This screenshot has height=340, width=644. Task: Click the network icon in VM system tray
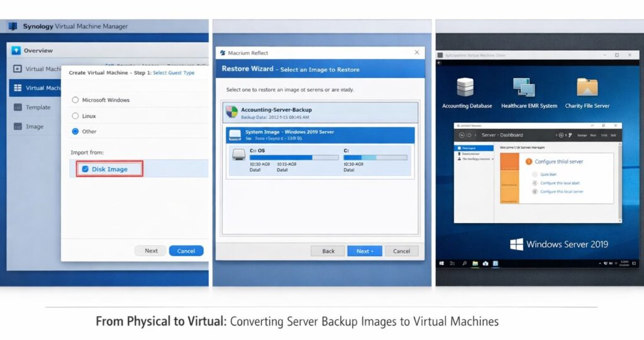point(606,263)
